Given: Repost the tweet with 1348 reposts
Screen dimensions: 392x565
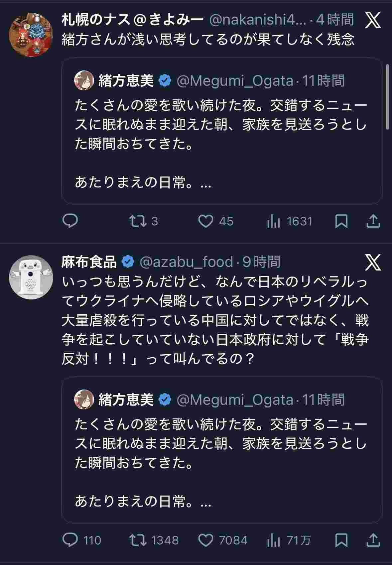Looking at the screenshot, I should pos(138,540).
